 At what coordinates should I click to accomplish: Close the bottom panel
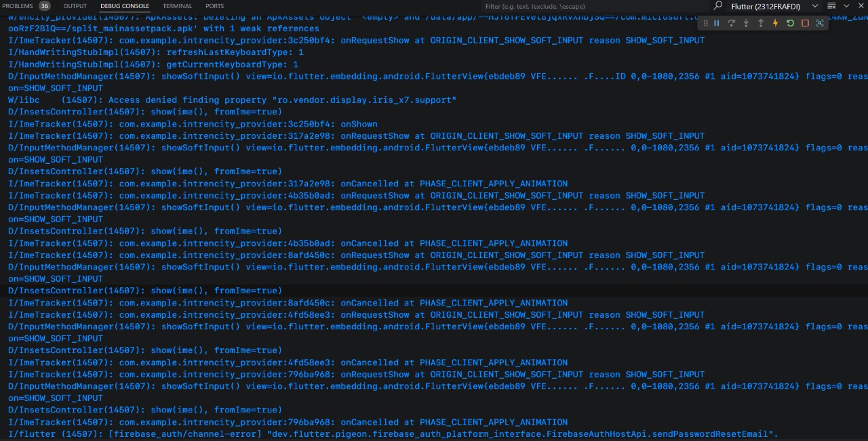[862, 6]
